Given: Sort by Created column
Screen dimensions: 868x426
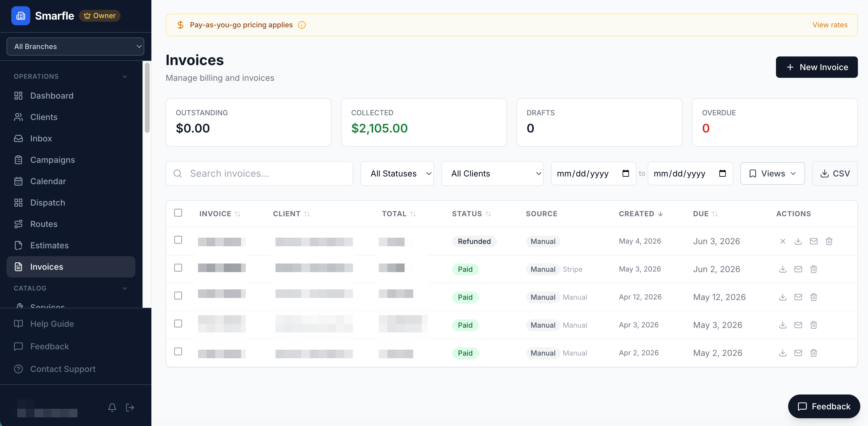Looking at the screenshot, I should tap(641, 214).
